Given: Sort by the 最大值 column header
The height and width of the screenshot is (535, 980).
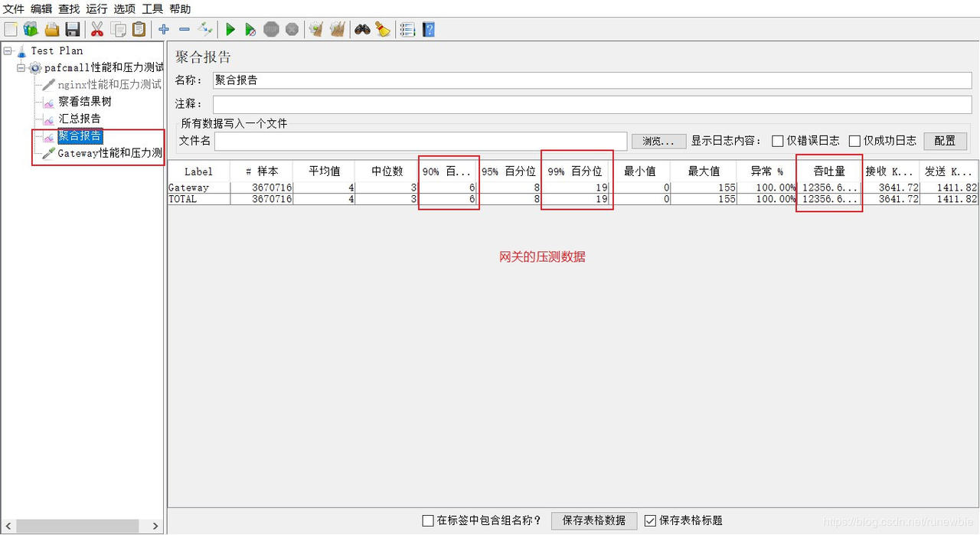Looking at the screenshot, I should pyautogui.click(x=704, y=171).
